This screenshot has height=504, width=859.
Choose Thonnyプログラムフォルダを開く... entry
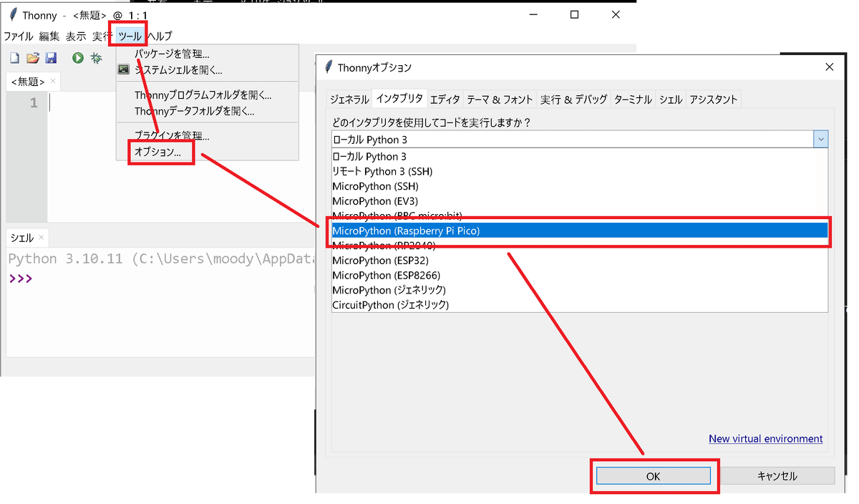208,95
